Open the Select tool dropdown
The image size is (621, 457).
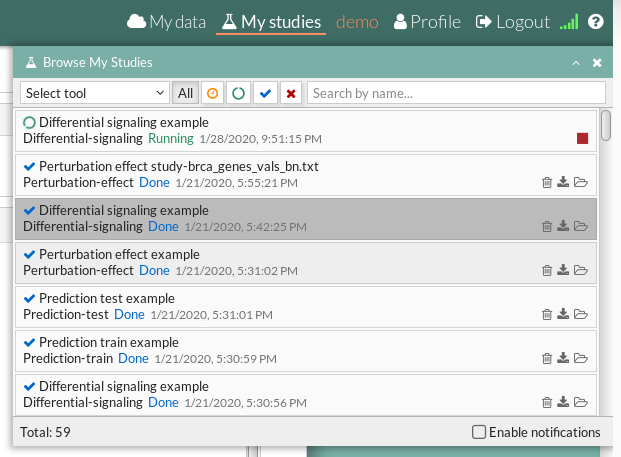(95, 93)
